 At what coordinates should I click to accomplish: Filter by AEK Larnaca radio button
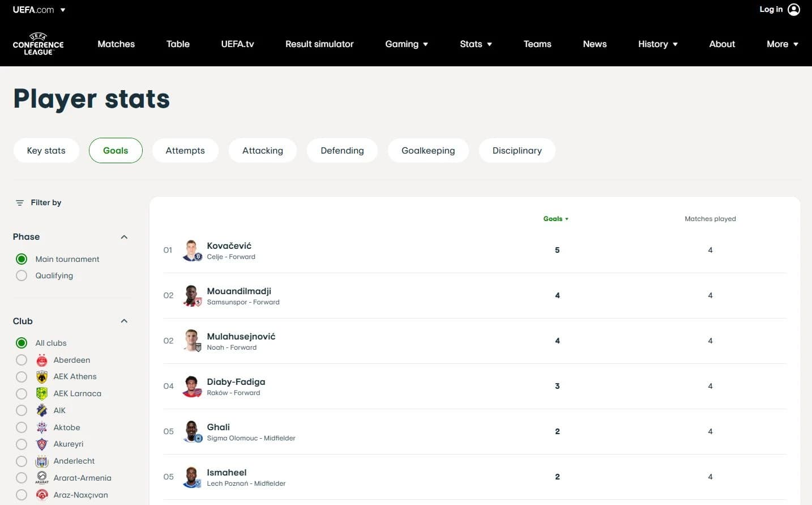22,393
